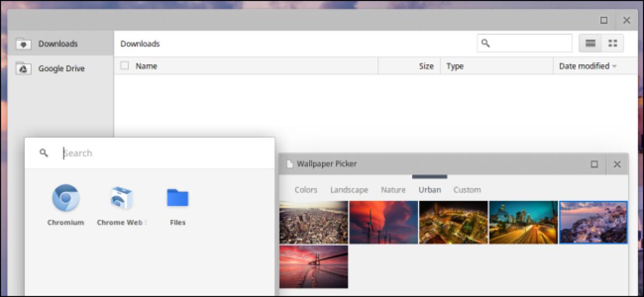Click the Downloads folder icon in sidebar
Viewport: 644px width, 297px height.
coord(23,44)
